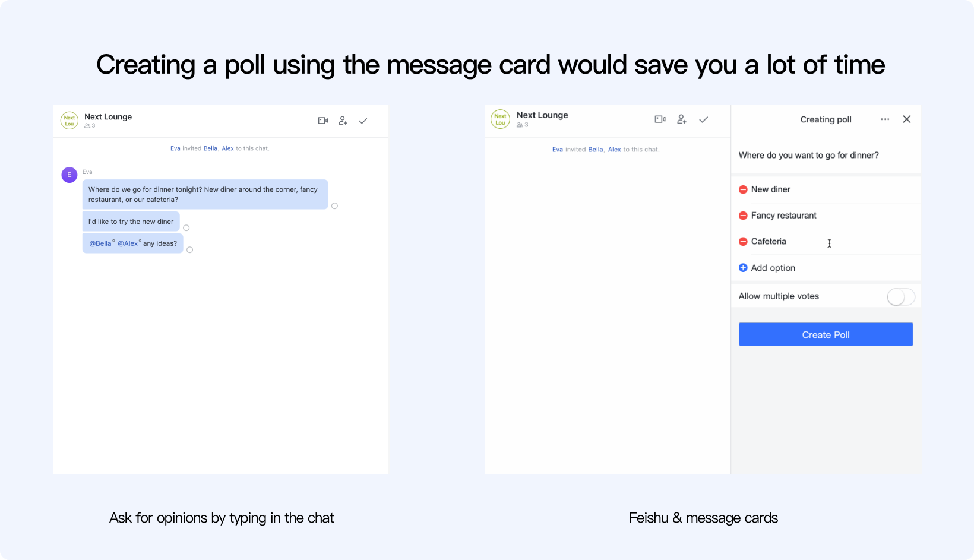The image size is (974, 560).
Task: Remove the Fancy restaurant poll option
Action: pyautogui.click(x=743, y=216)
